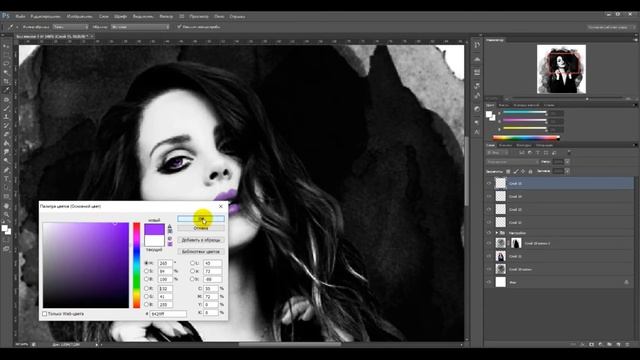Click the lock transparent pixels icon
The width and height of the screenshot is (640, 360).
pos(508,171)
